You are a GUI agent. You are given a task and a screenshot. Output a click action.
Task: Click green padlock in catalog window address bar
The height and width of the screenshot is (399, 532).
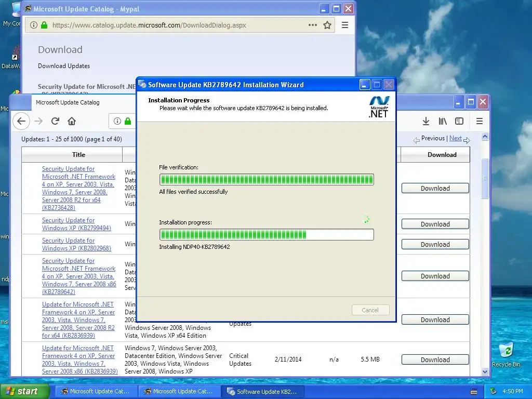tap(128, 121)
